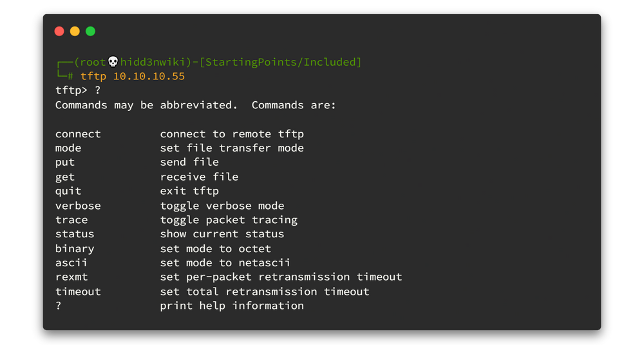Click the 'quit' command name
The height and width of the screenshot is (345, 644).
(x=68, y=191)
